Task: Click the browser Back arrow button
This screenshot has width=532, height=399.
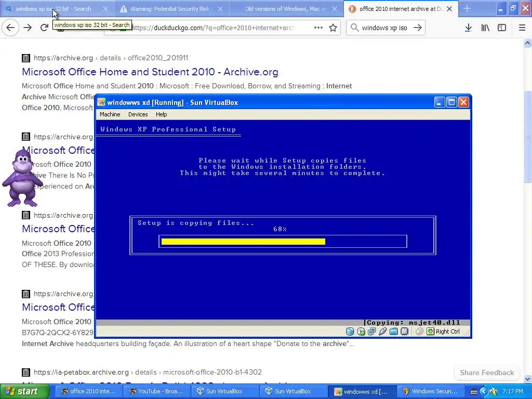Action: point(10,28)
